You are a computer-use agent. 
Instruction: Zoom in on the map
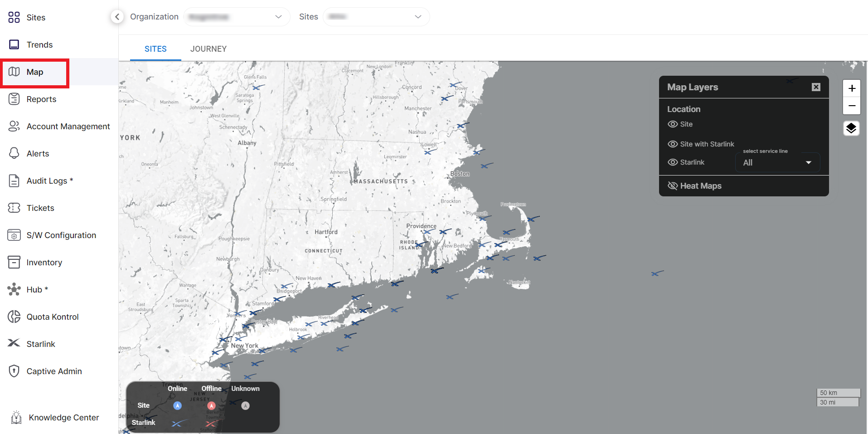point(852,88)
